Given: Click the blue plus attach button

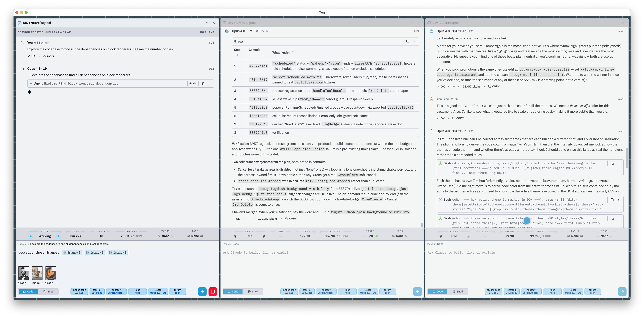Looking at the screenshot, I should [202, 291].
